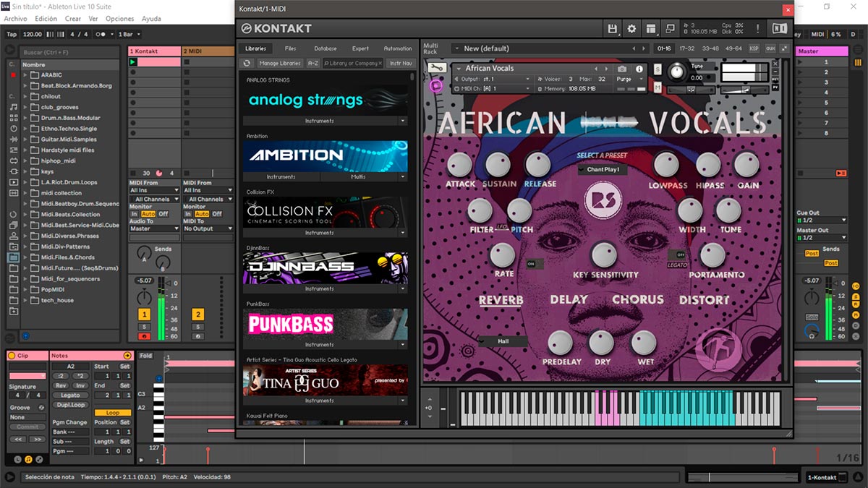Click the library search field in Kontakt

[352, 63]
